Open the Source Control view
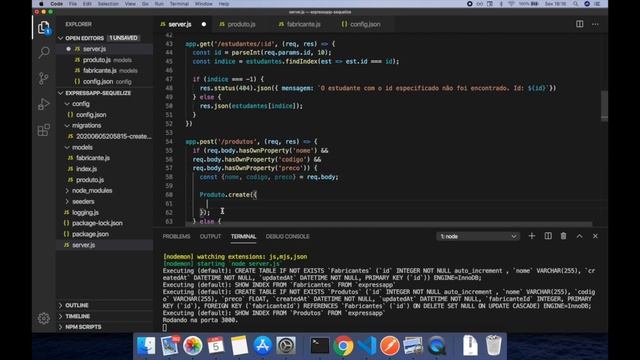Image resolution: width=640 pixels, height=360 pixels. coord(44,78)
